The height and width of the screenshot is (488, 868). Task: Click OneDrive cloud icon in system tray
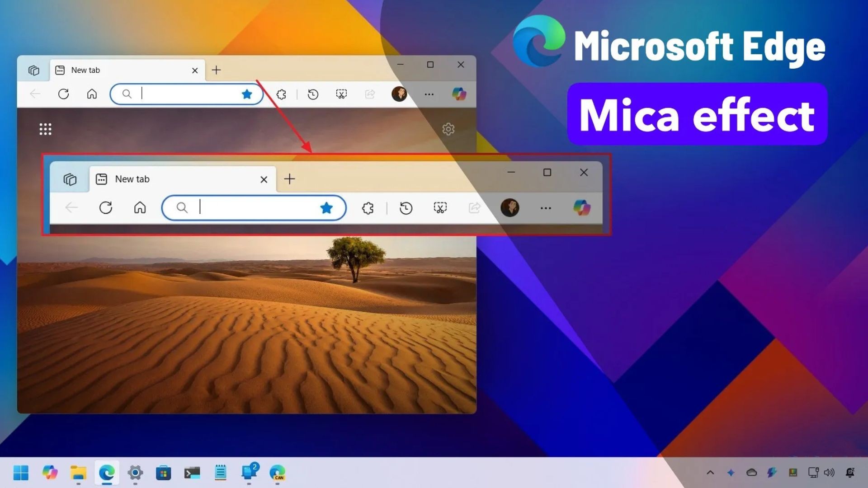pyautogui.click(x=751, y=473)
